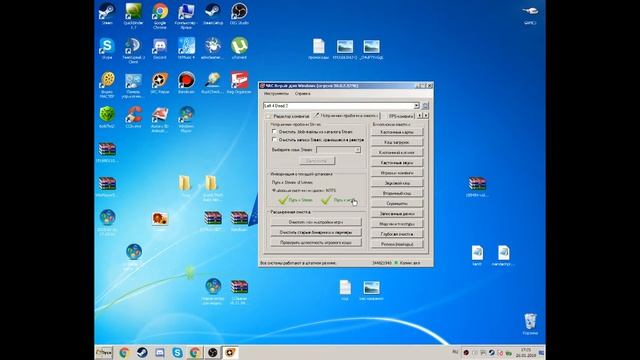Select the SRC Repair desktop shortcut
The width and height of the screenshot is (640, 360).
click(x=160, y=83)
